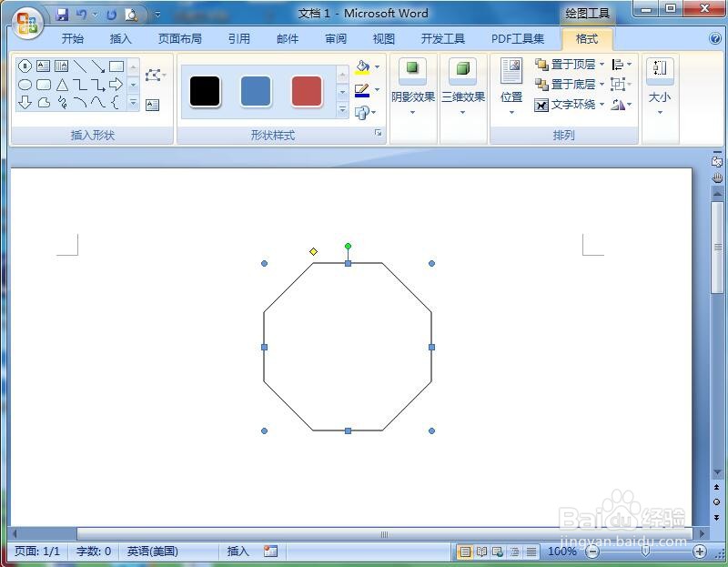Select the elbow arrow connector shape
The width and height of the screenshot is (728, 567).
(98, 85)
